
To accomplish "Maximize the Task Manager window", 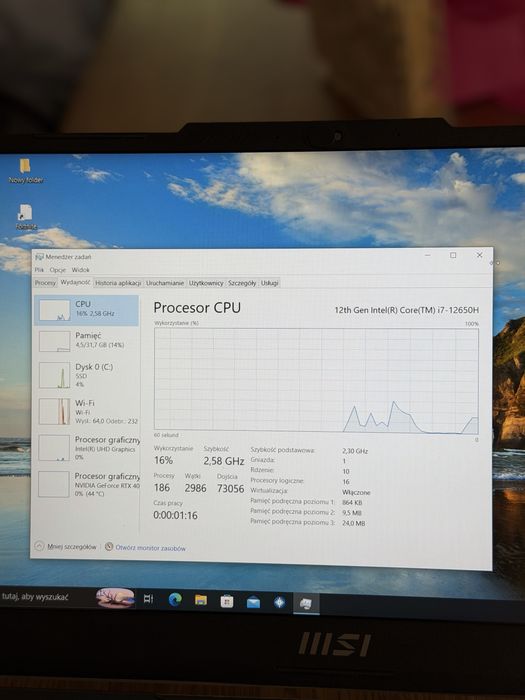I will (453, 255).
